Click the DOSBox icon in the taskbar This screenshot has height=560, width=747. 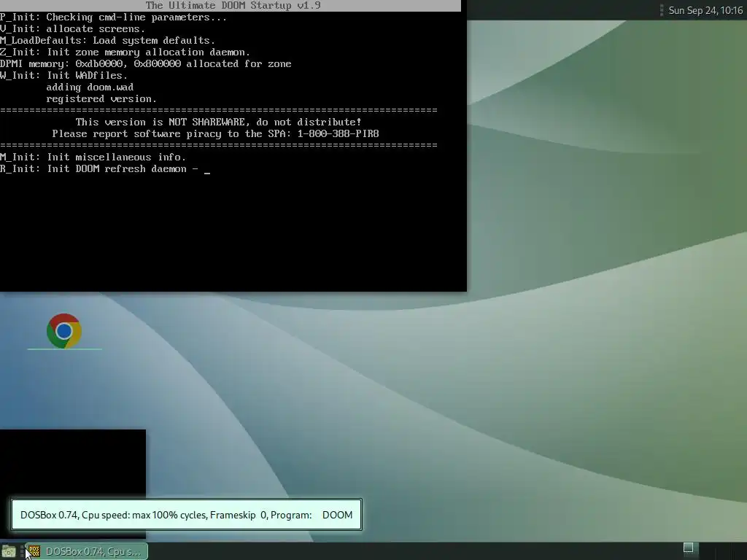(x=34, y=551)
